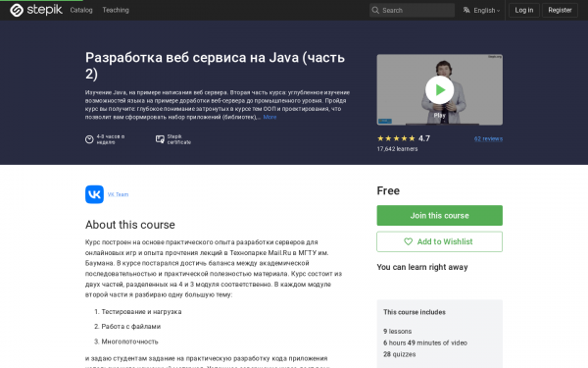Viewport: 588px width, 368px height.
Task: Click the 28 quizzes text
Action: (400, 354)
